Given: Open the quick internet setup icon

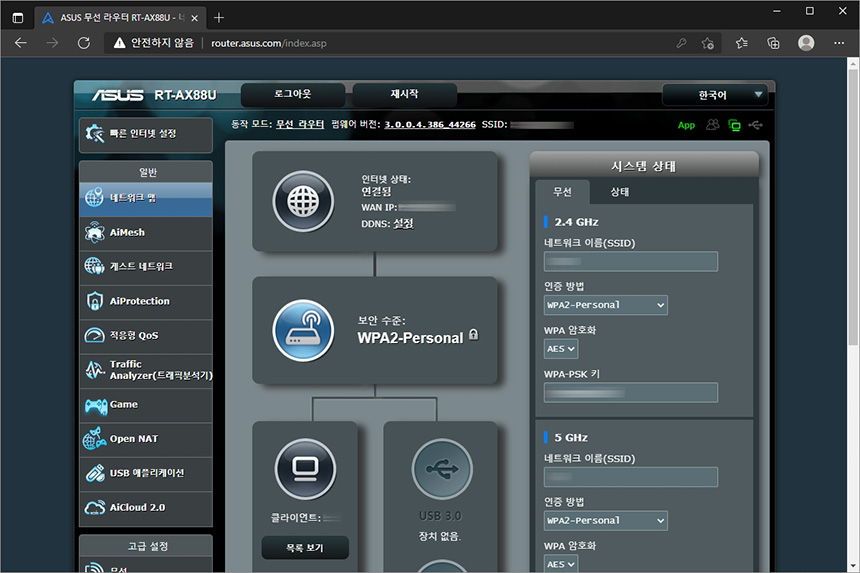Looking at the screenshot, I should click(95, 133).
